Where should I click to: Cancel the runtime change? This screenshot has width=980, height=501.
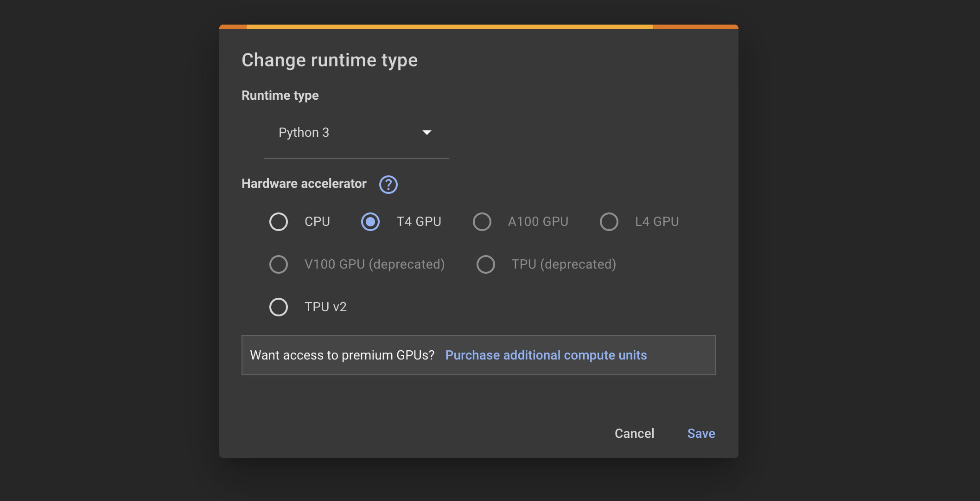634,434
